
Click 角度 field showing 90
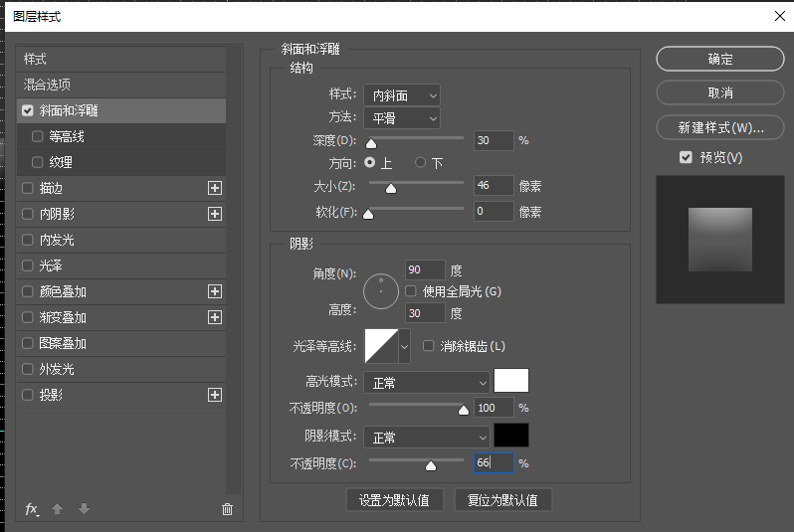point(426,269)
